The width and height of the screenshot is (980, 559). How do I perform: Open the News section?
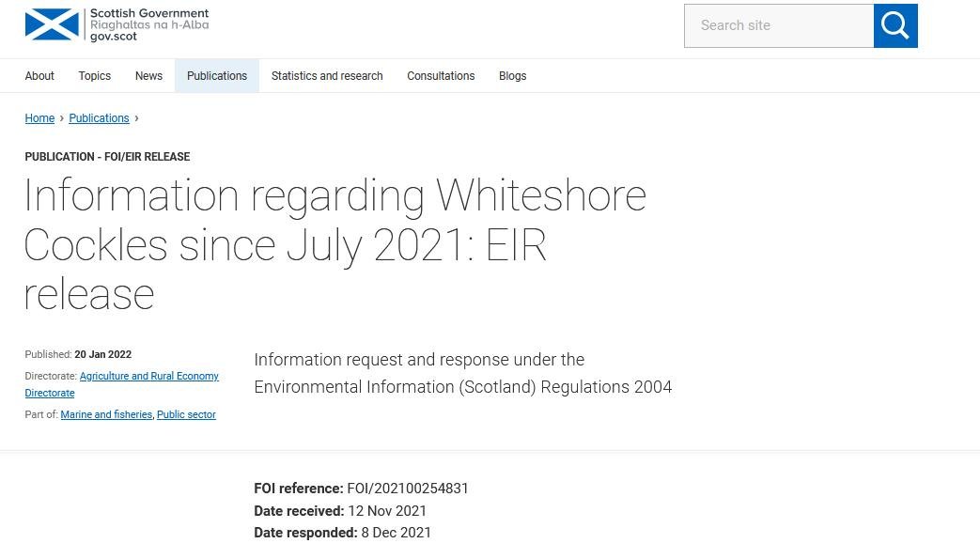pos(148,76)
